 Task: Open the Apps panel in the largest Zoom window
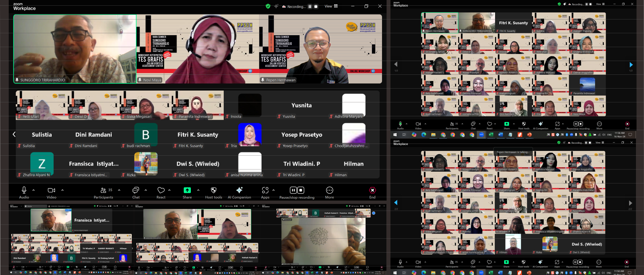pos(265,190)
